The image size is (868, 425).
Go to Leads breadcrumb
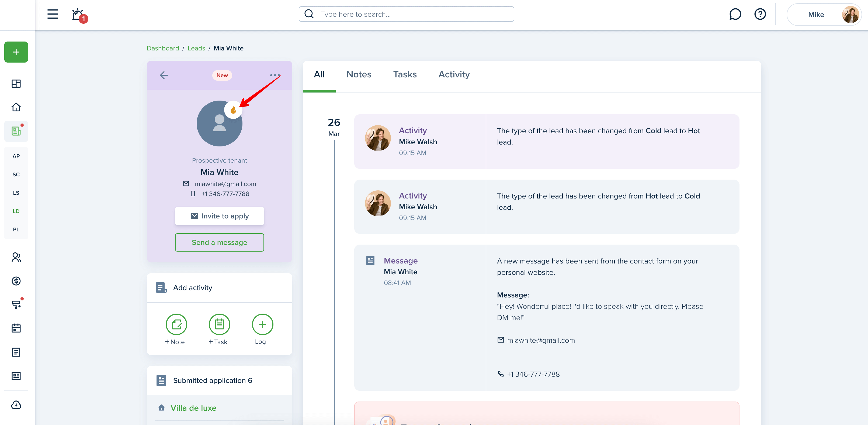tap(196, 48)
